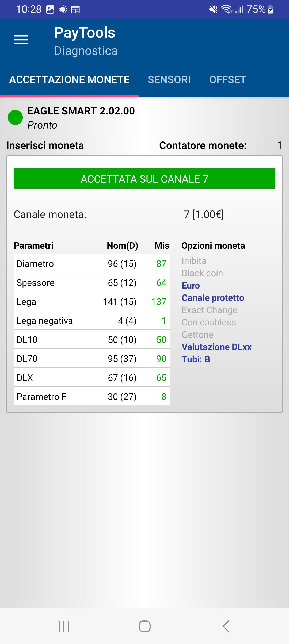The height and width of the screenshot is (644, 289).
Task: Toggle the Exact Change option
Action: pyautogui.click(x=210, y=310)
